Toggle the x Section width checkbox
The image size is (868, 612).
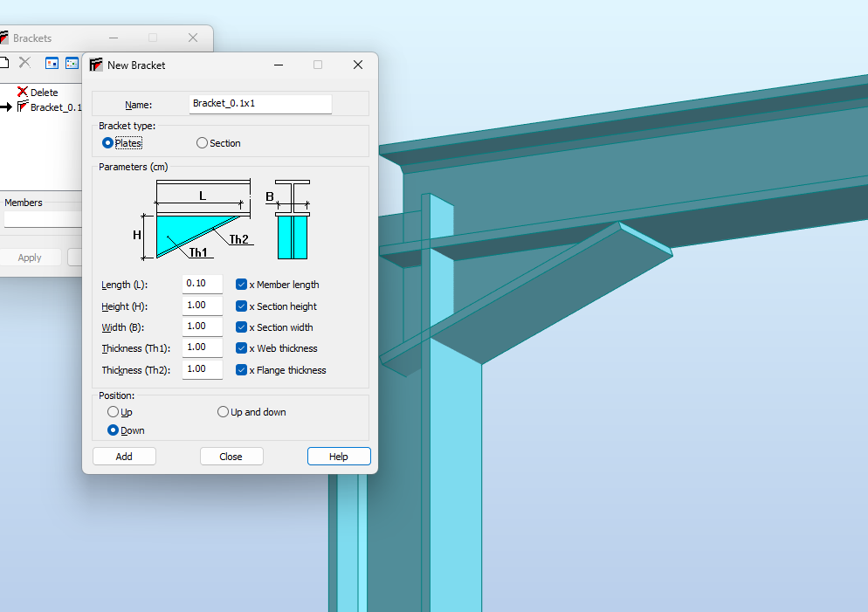(x=241, y=326)
